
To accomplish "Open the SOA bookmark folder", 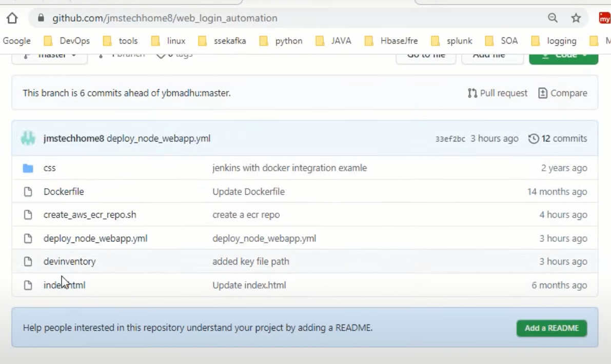I will (x=501, y=41).
